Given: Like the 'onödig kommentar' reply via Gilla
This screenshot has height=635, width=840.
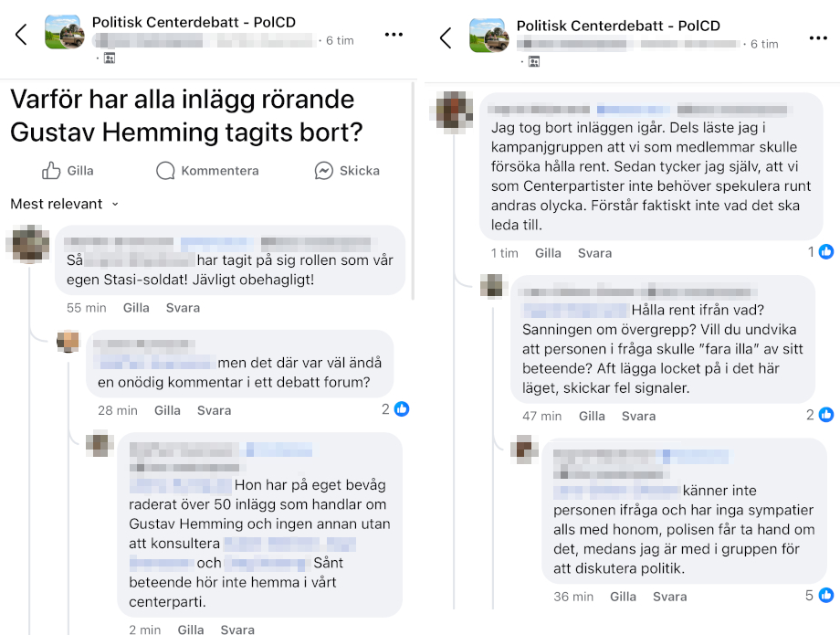Looking at the screenshot, I should [167, 410].
